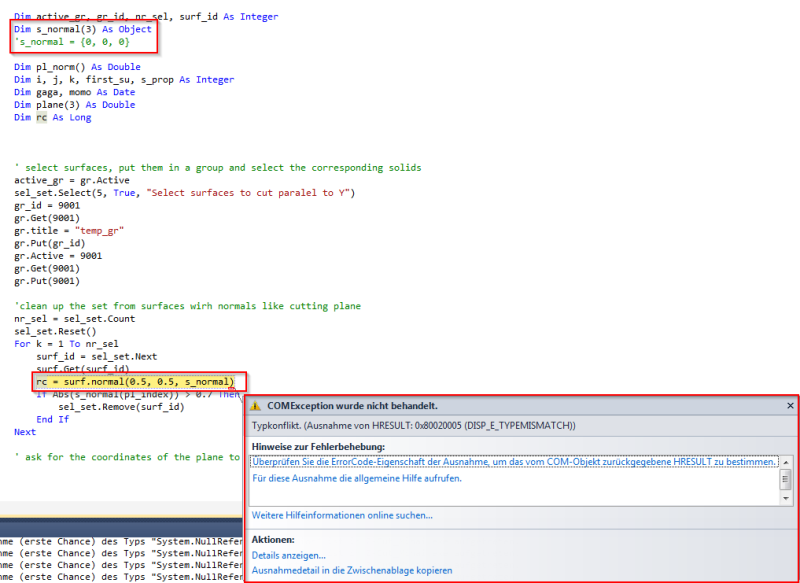Click the 'End If' line
The image size is (800, 583).
(53, 419)
